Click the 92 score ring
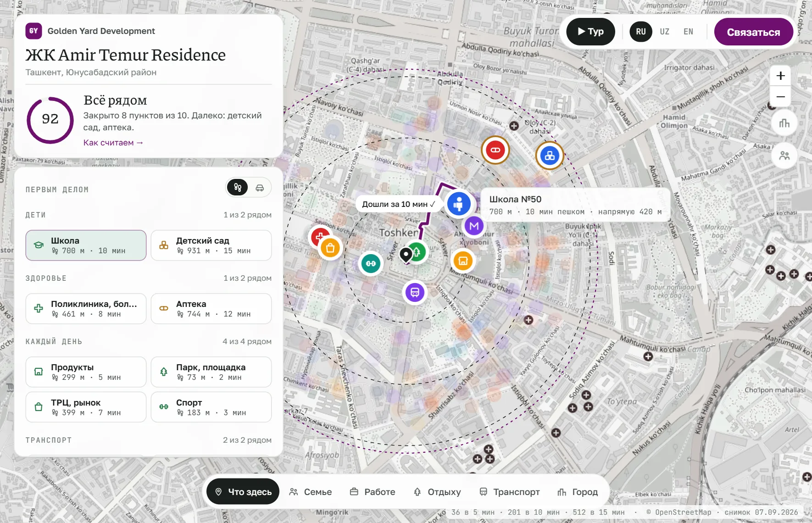The width and height of the screenshot is (812, 523). pos(50,120)
